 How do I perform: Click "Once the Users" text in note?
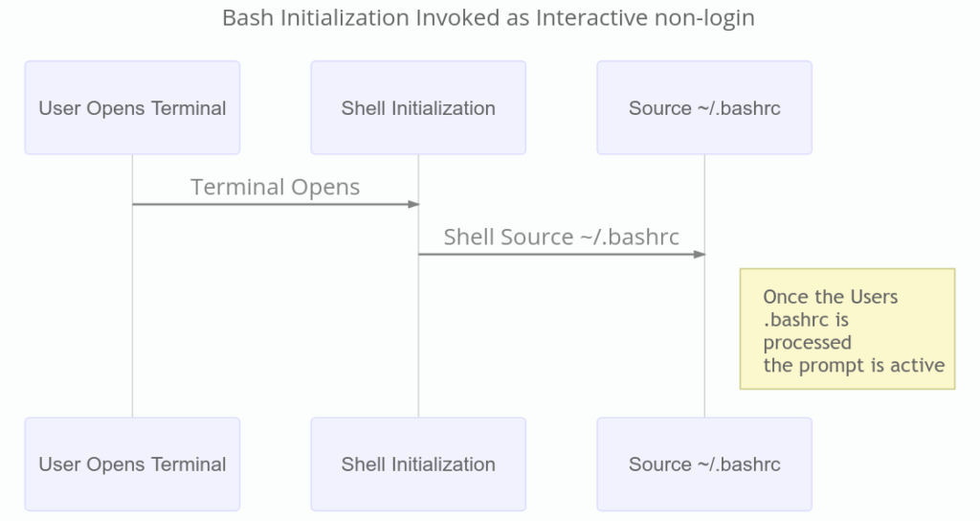[831, 297]
